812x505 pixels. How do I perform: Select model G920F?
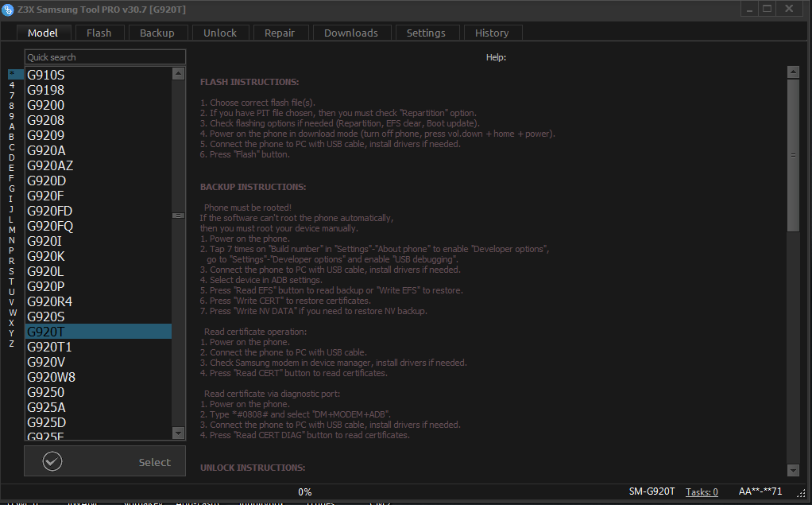coord(99,196)
